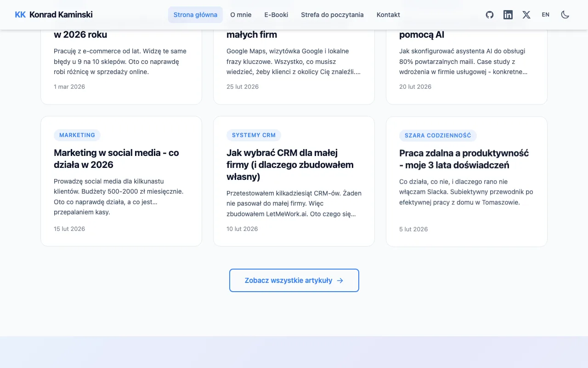Click the KK logo in header
Viewport: 588px width, 368px height.
click(20, 15)
